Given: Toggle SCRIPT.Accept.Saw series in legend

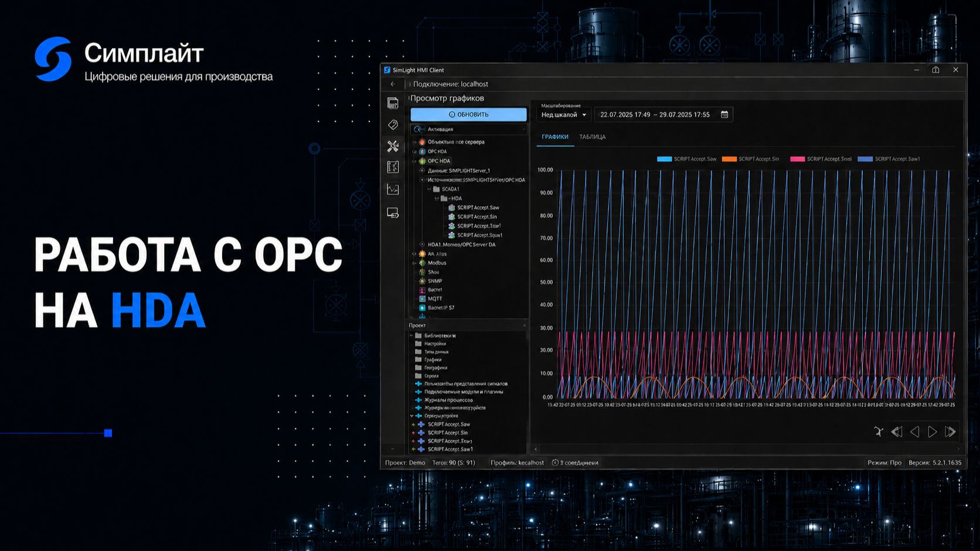Looking at the screenshot, I should click(687, 159).
